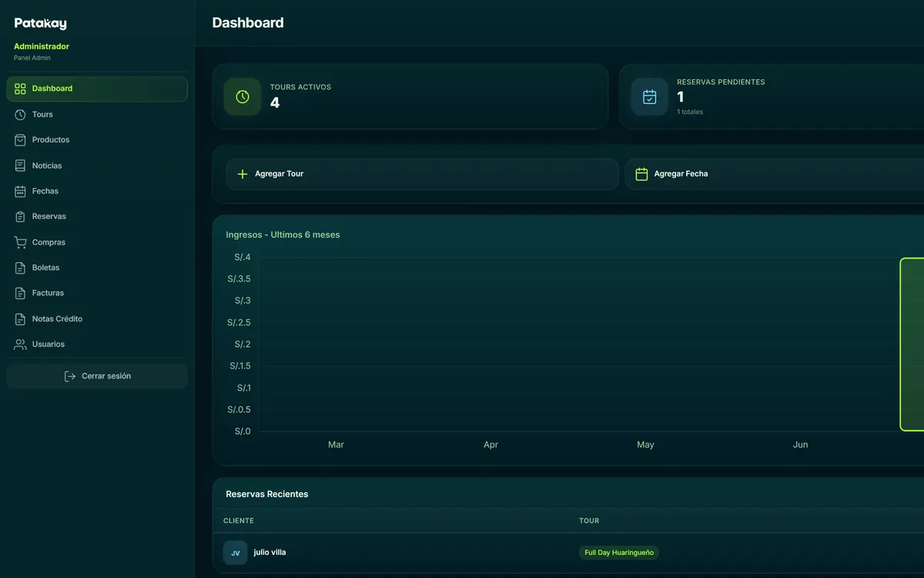Image resolution: width=924 pixels, height=578 pixels.
Task: Click the S/.4 value on chart axis
Action: (243, 257)
